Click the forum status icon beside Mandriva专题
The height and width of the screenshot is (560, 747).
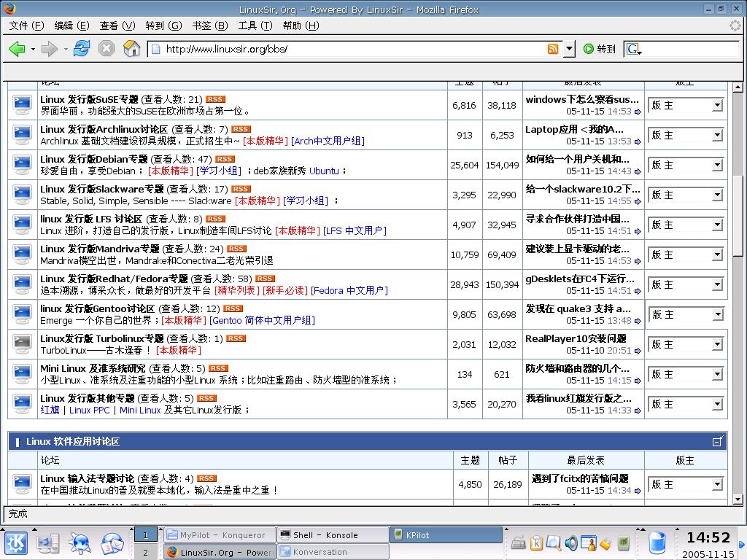tap(23, 254)
